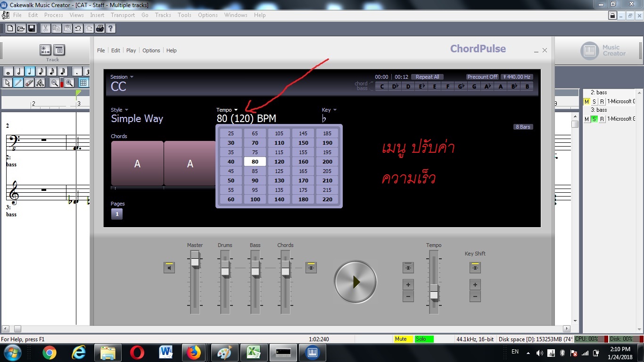Click the Track properties list icon
Viewport: 644px width, 362px height.
[x=59, y=50]
